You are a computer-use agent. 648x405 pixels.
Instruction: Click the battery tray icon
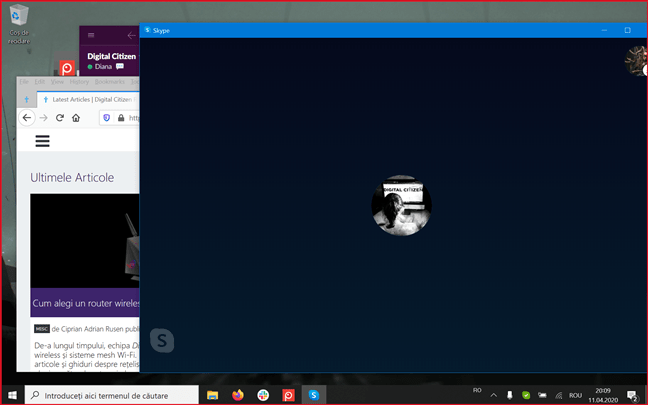[542, 395]
